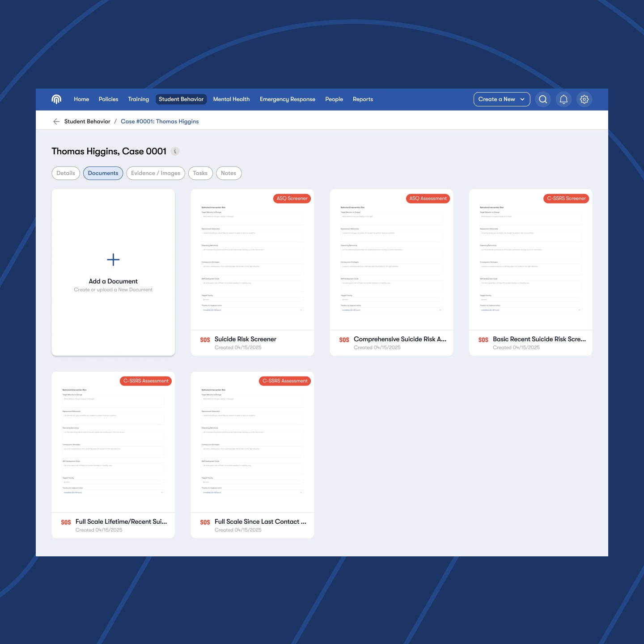Screen dimensions: 644x644
Task: Click the Add a Document card
Action: coord(113,272)
